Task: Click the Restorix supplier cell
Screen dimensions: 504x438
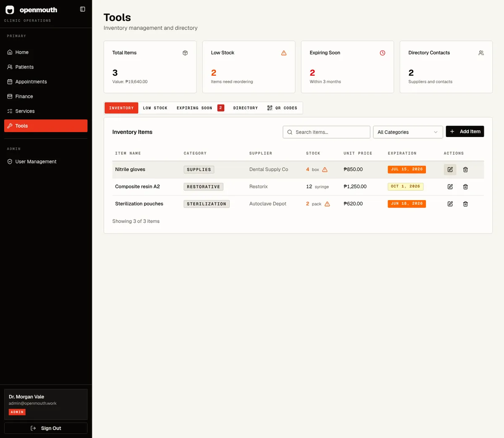Action: pyautogui.click(x=258, y=187)
